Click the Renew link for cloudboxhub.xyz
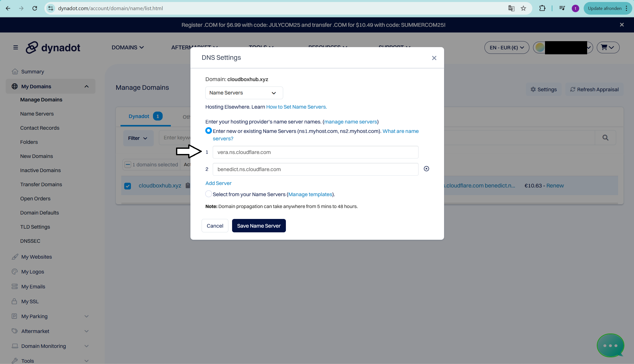Viewport: 634px width, 364px height. point(555,185)
